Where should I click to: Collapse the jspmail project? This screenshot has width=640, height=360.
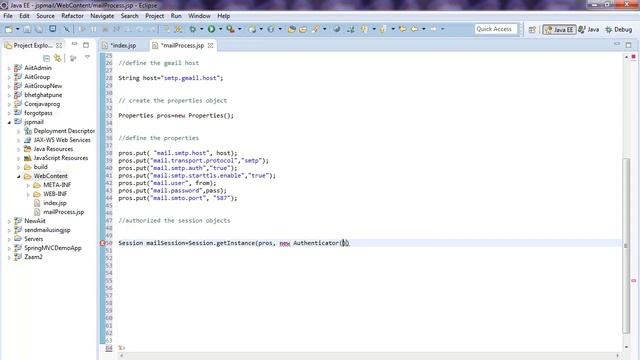click(9, 122)
